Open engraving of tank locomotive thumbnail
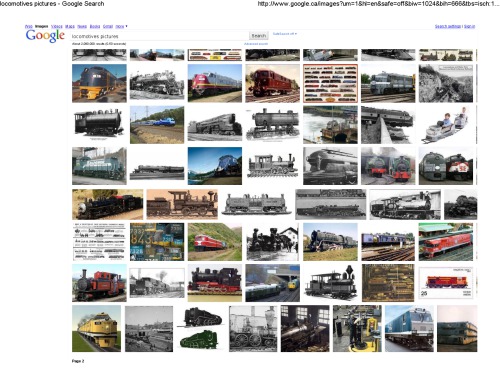The height and width of the screenshot is (386, 500). pos(273,125)
